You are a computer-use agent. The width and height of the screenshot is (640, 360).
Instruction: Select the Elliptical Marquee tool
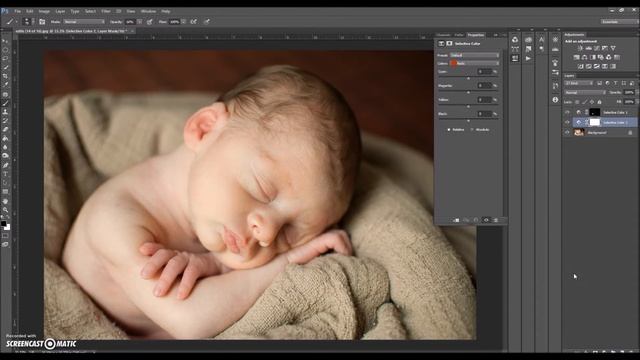click(5, 50)
